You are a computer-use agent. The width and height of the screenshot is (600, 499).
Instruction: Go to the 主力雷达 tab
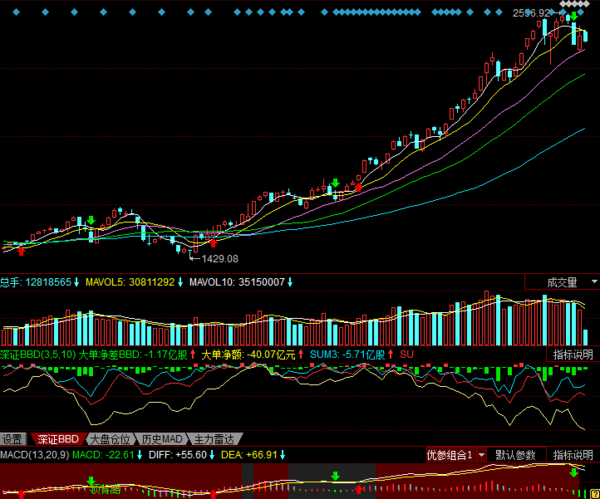(217, 439)
